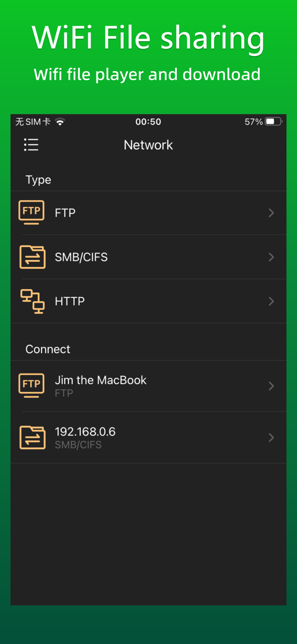
Task: Click the SMB/CIFS folder transfer icon under Type
Action: [32, 257]
